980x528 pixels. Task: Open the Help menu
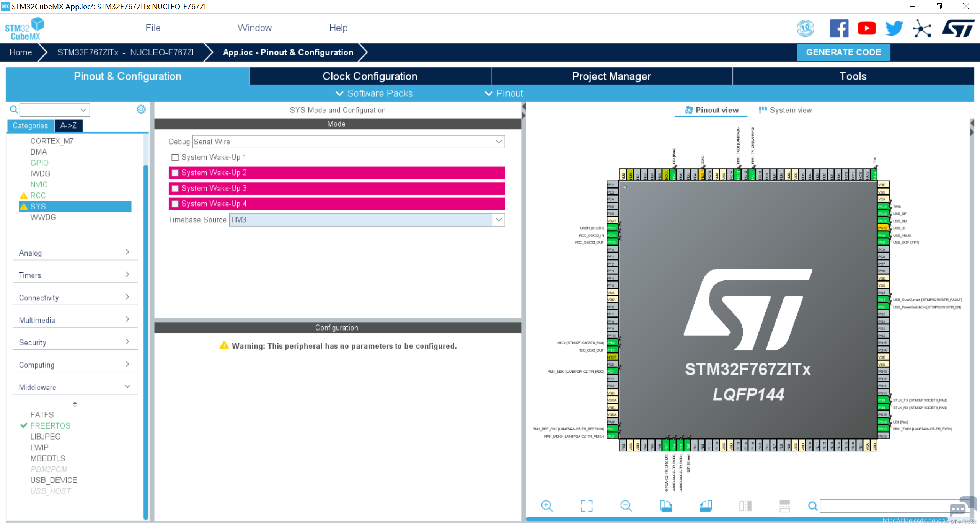[x=338, y=28]
